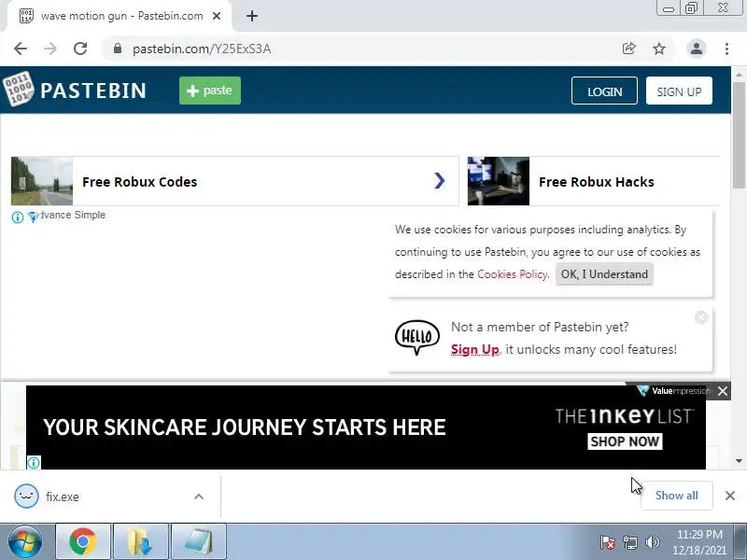Click the Valueimpression ad label
This screenshot has height=560, width=747.
click(673, 391)
